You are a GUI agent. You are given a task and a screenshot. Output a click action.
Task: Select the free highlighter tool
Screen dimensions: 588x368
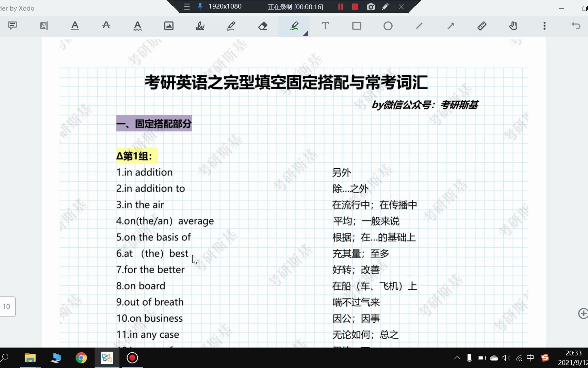click(294, 26)
